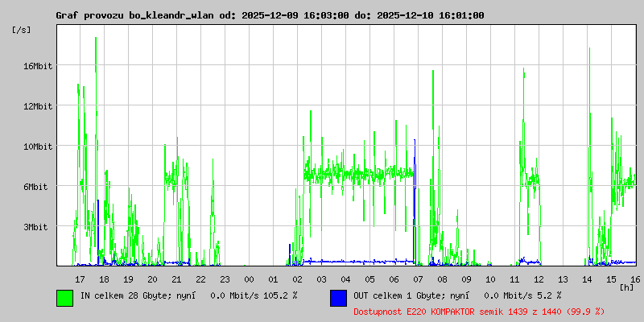Viewport: 644px width, 322px height.
Task: Click the '02' hour tick label
Action: pos(297,279)
